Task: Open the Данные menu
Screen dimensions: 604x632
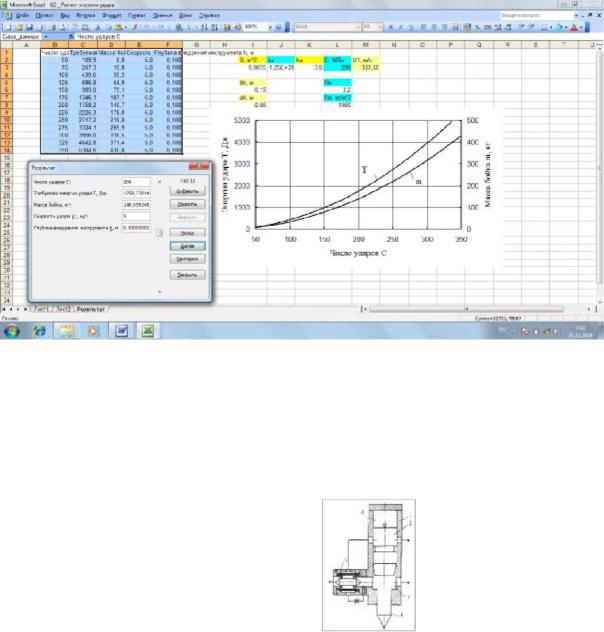Action: click(162, 15)
